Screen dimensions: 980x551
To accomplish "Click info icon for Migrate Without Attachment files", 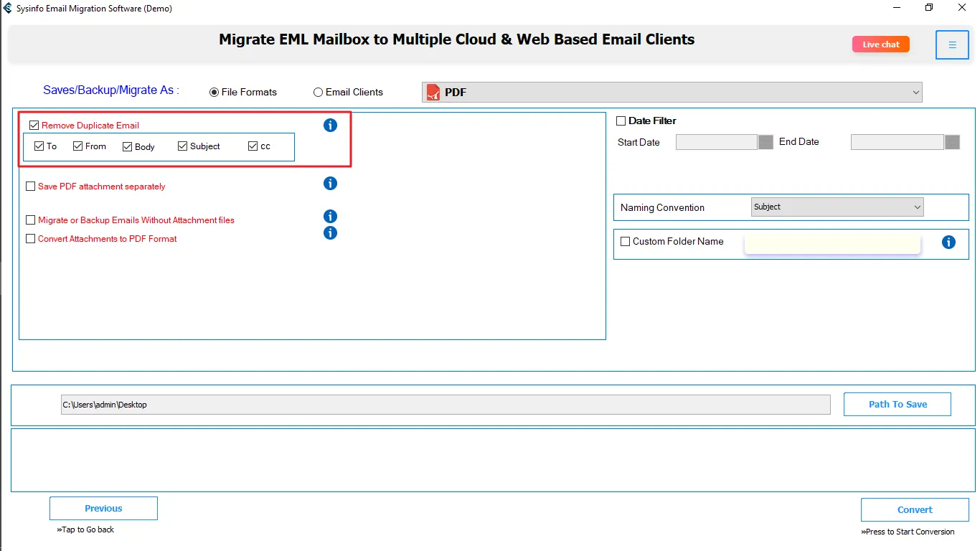I will (330, 217).
